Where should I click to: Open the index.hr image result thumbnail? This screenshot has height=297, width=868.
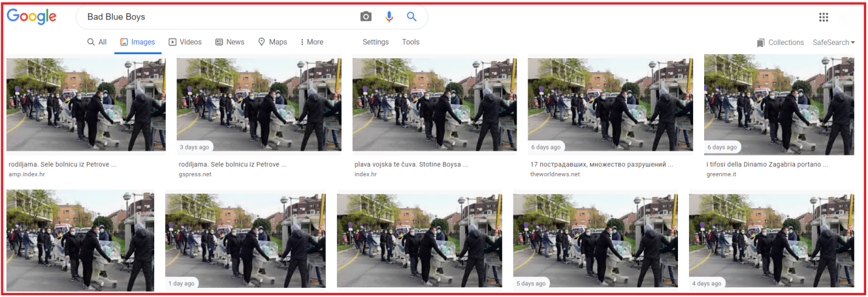(435, 104)
